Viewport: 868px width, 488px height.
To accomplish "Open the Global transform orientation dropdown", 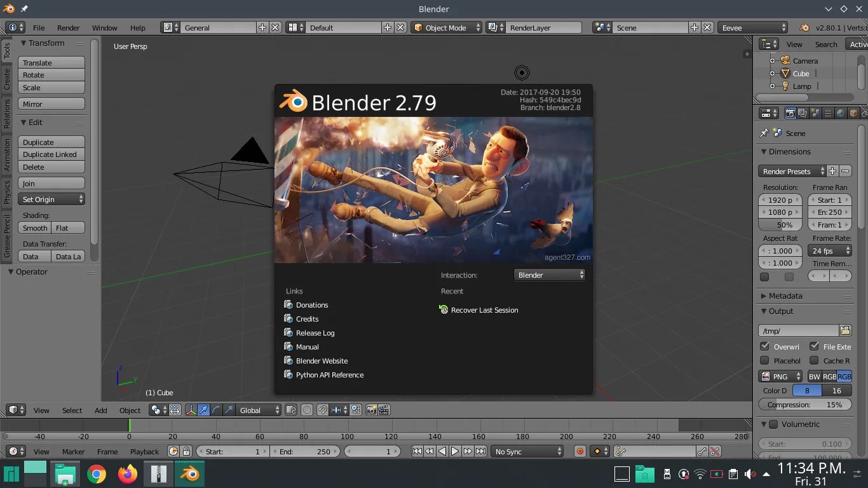I will [x=259, y=410].
